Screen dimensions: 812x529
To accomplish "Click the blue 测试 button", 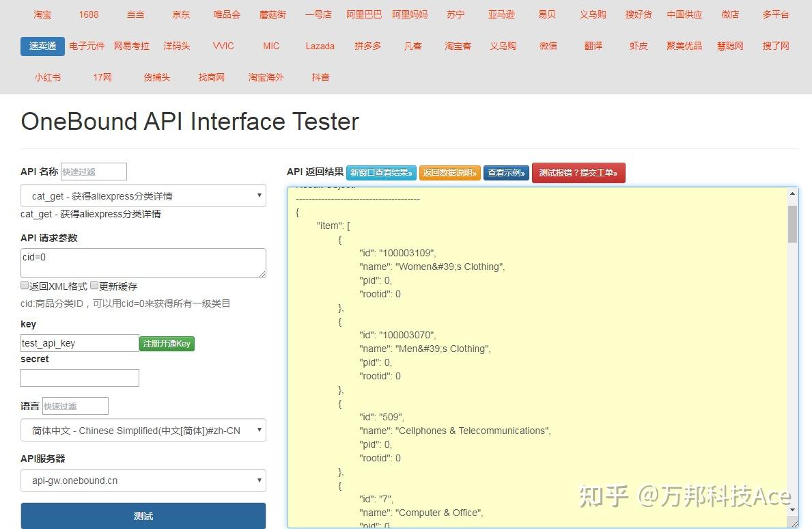I will point(143,516).
